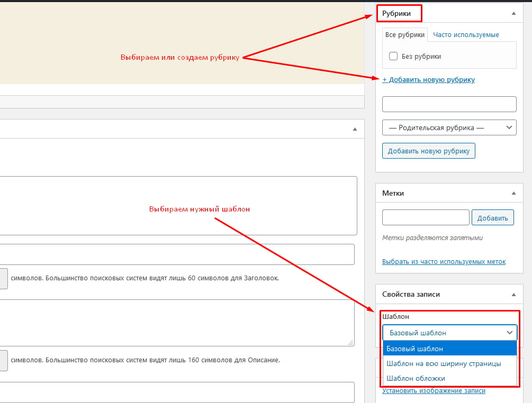Collapse the Метки panel arrow
Viewport: 532px width, 403px height.
tap(513, 193)
